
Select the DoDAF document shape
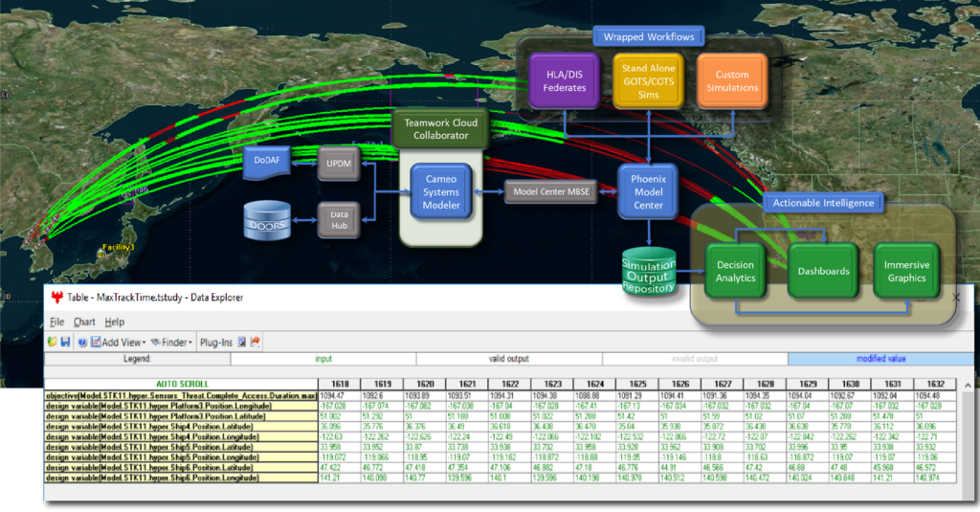click(267, 162)
